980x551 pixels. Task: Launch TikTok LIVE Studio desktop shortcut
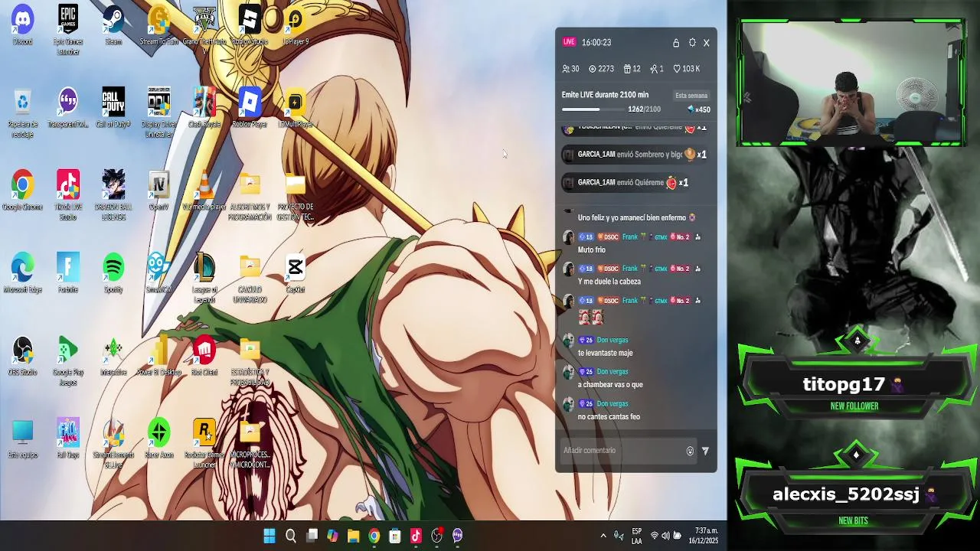pyautogui.click(x=67, y=196)
